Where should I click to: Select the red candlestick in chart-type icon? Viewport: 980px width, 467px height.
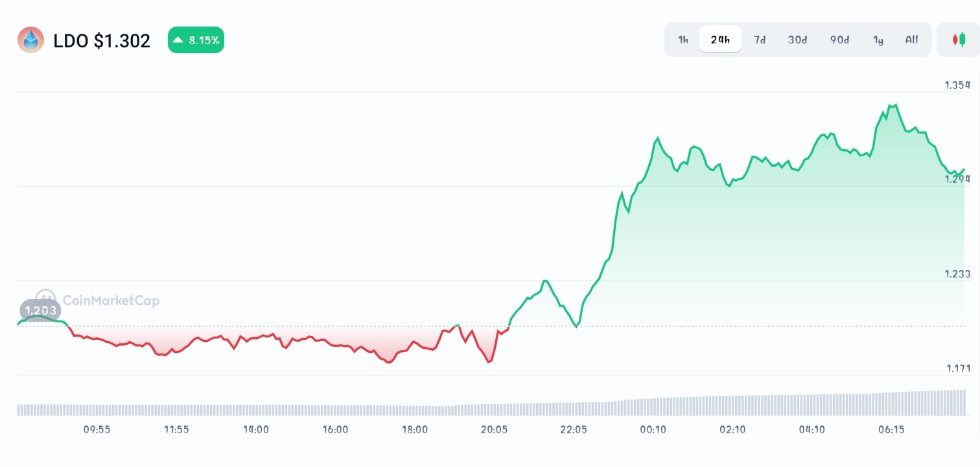pyautogui.click(x=956, y=40)
